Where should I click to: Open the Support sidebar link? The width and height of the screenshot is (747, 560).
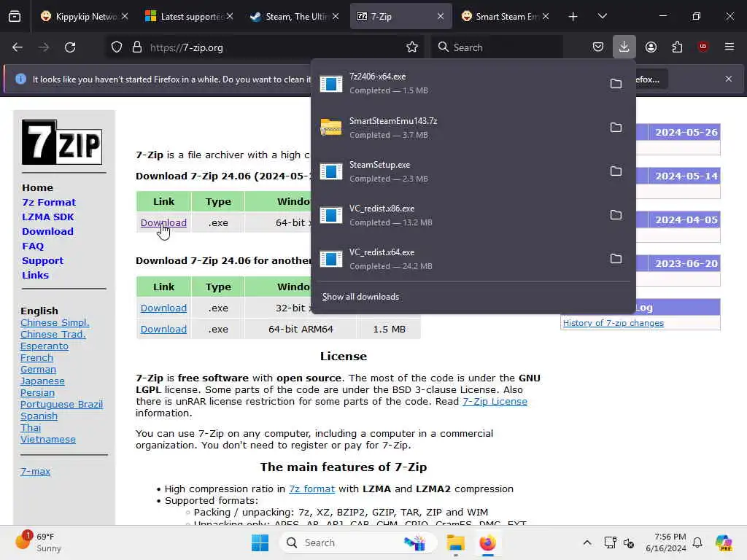pos(42,261)
